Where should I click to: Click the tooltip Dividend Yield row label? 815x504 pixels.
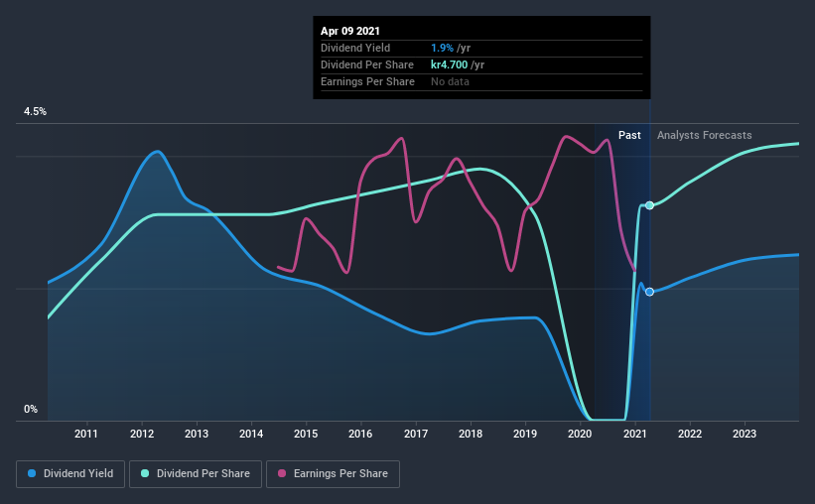click(x=355, y=48)
